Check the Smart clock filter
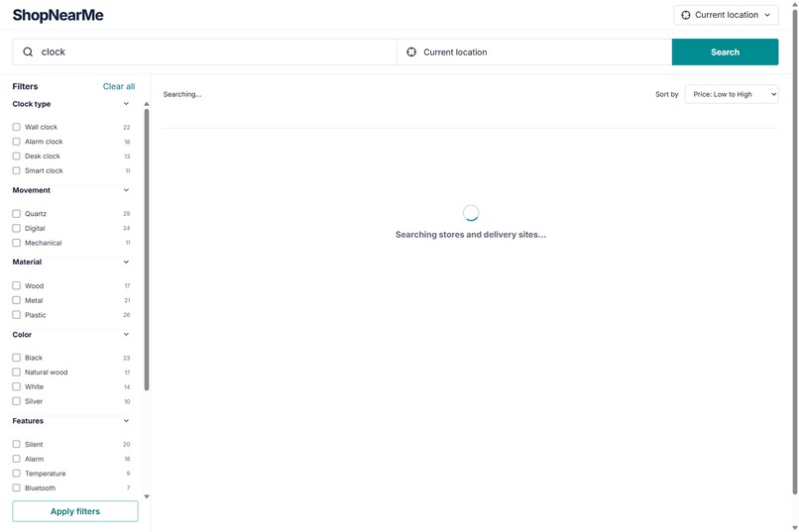Screen dimensions: 799x532 (x=16, y=170)
